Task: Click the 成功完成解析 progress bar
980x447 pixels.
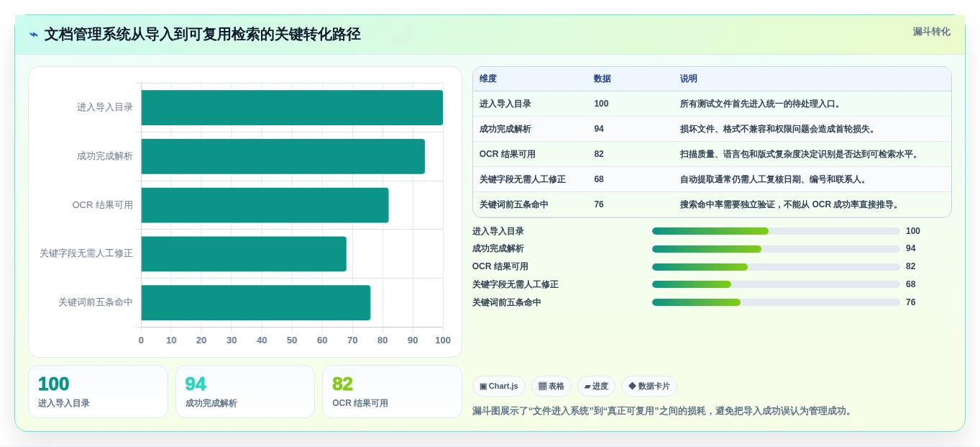Action: click(x=776, y=249)
